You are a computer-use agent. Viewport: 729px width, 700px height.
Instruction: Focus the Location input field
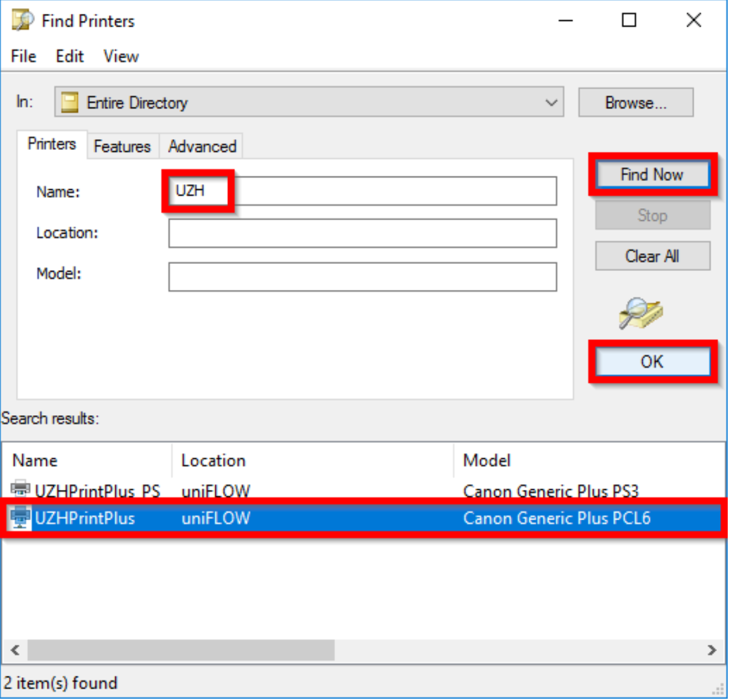pyautogui.click(x=362, y=234)
